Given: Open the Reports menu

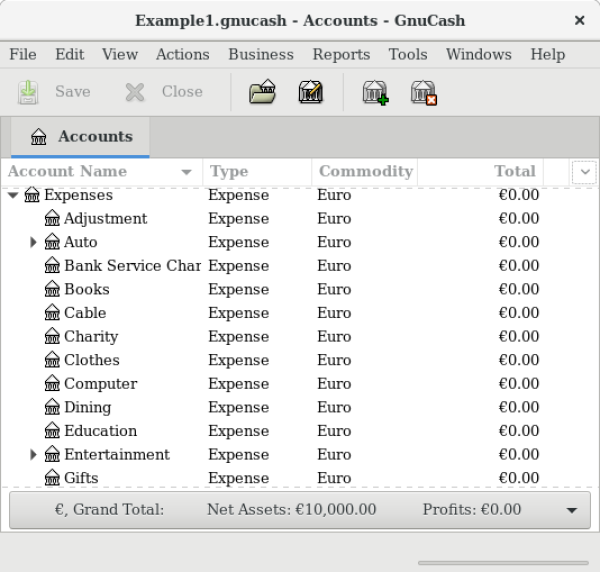Looking at the screenshot, I should 340,55.
